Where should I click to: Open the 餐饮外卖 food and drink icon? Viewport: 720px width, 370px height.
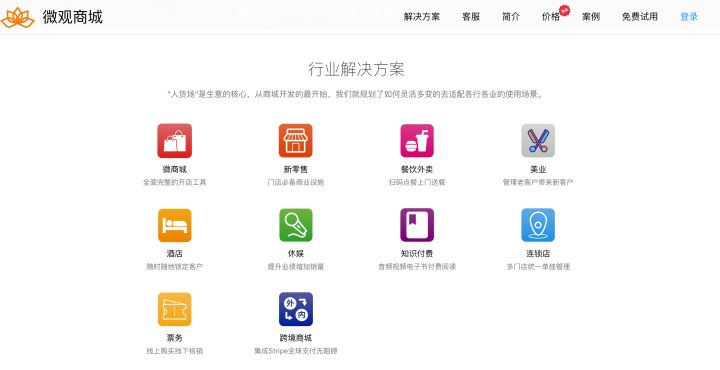tap(417, 140)
